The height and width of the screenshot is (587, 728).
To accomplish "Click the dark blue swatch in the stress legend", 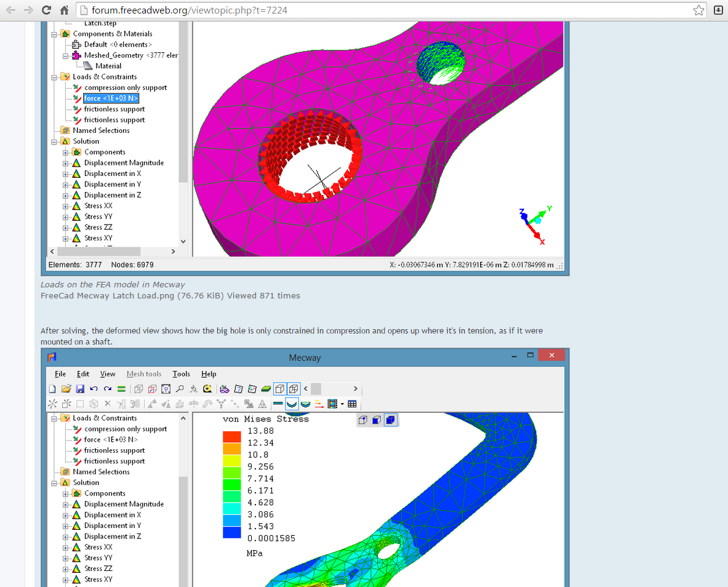I will [231, 532].
